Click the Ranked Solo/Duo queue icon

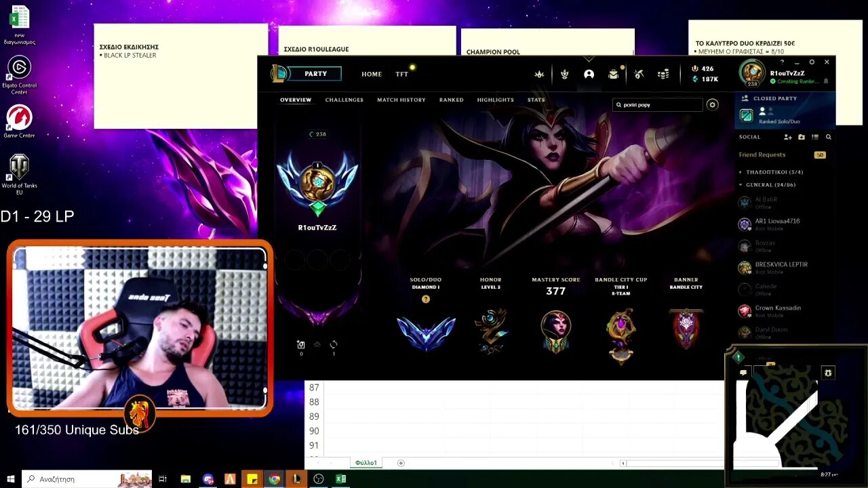(x=746, y=116)
